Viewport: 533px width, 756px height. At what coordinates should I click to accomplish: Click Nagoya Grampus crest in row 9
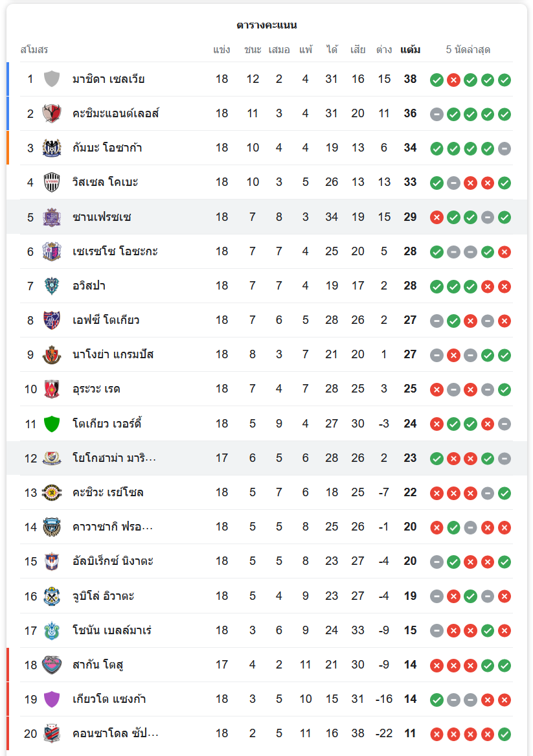click(52, 354)
